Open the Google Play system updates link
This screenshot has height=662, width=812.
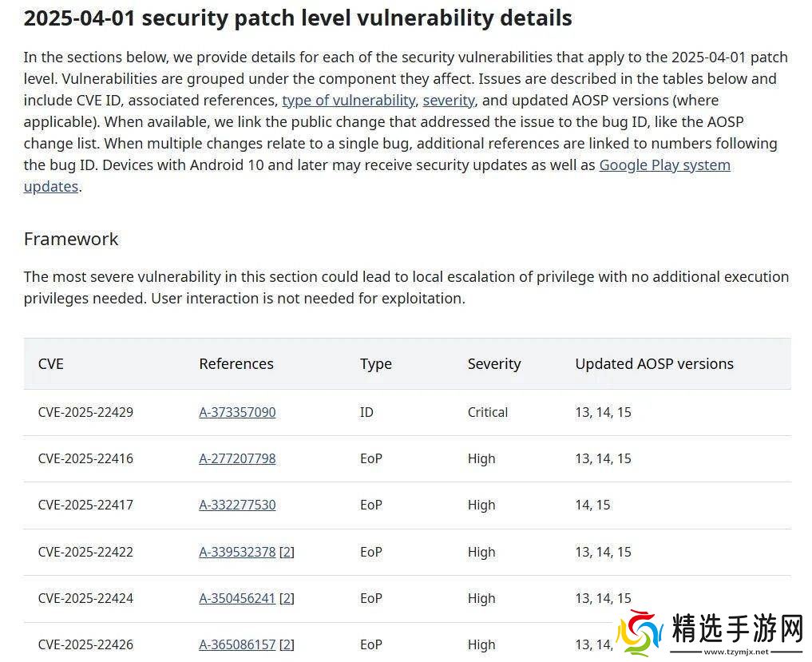tap(664, 165)
